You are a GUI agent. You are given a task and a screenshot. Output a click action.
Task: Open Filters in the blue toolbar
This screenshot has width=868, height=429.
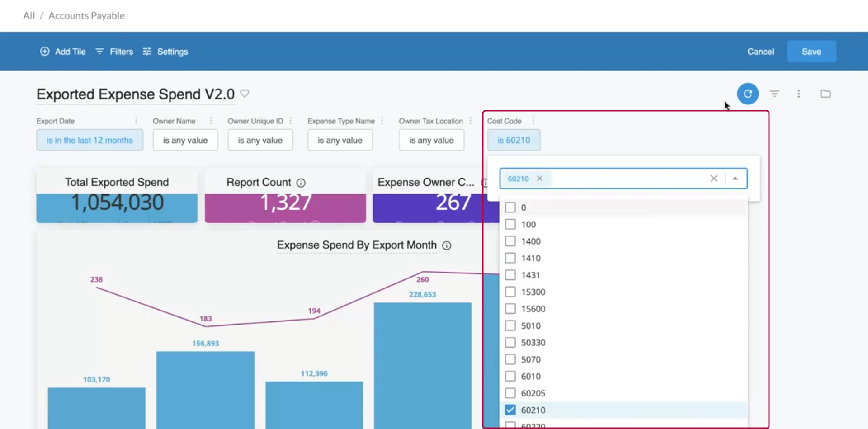tap(115, 52)
